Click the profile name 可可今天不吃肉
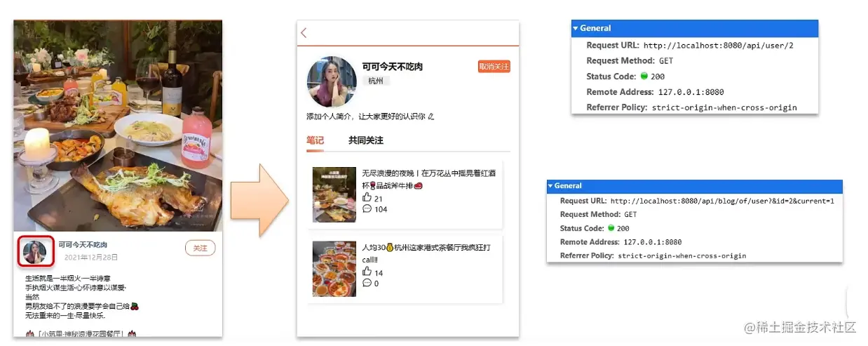This screenshot has height=346, width=868. [x=392, y=67]
